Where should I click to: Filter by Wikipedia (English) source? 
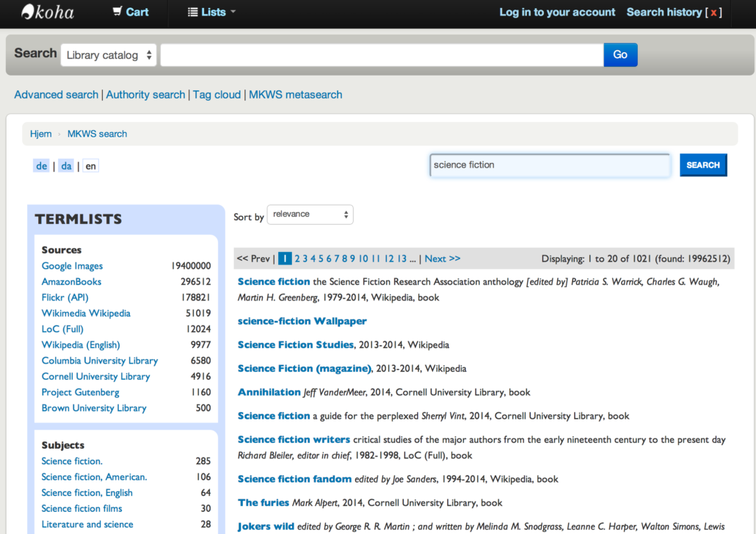(x=81, y=345)
